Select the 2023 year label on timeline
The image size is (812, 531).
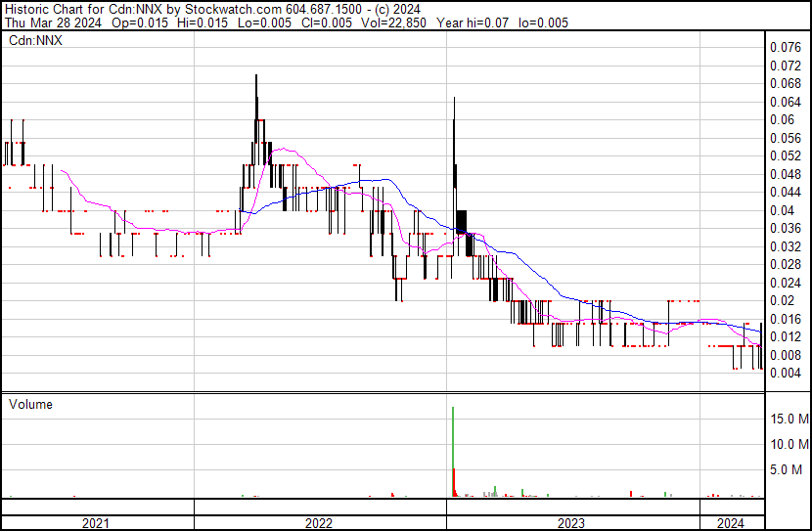tap(571, 523)
